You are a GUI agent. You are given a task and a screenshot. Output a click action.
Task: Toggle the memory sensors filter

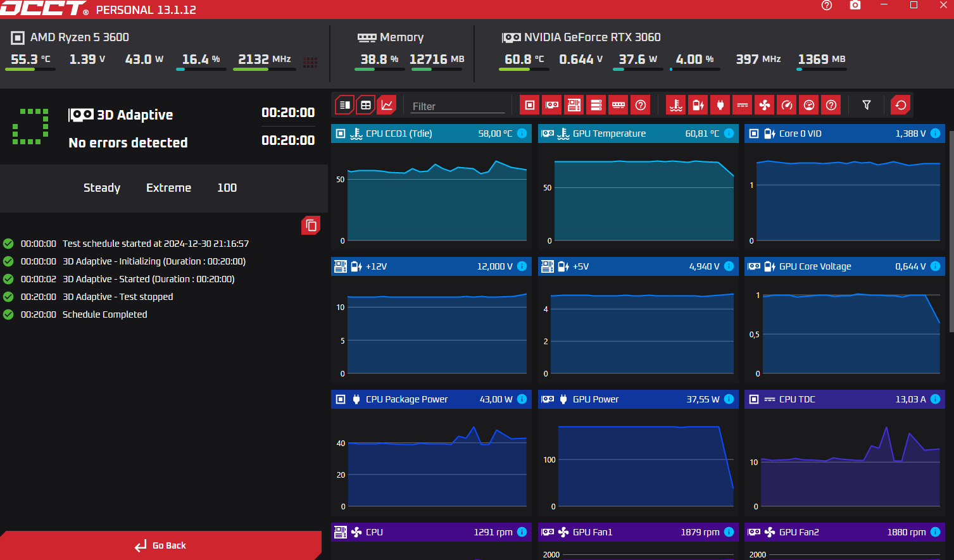pos(618,105)
